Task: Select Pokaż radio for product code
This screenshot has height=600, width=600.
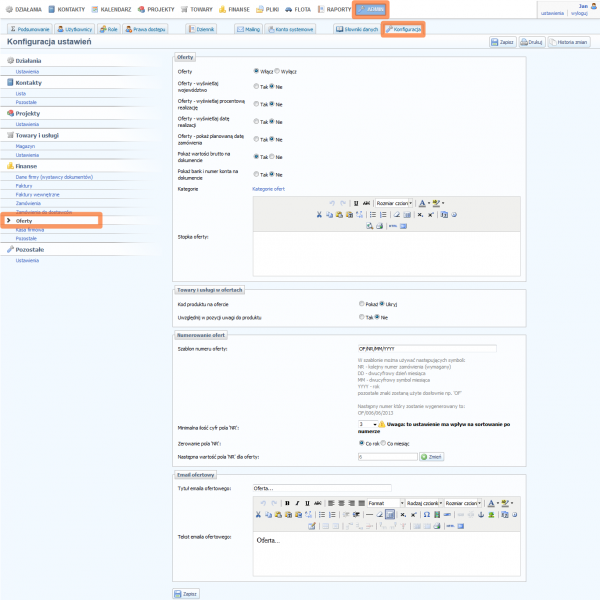Action: tap(361, 302)
